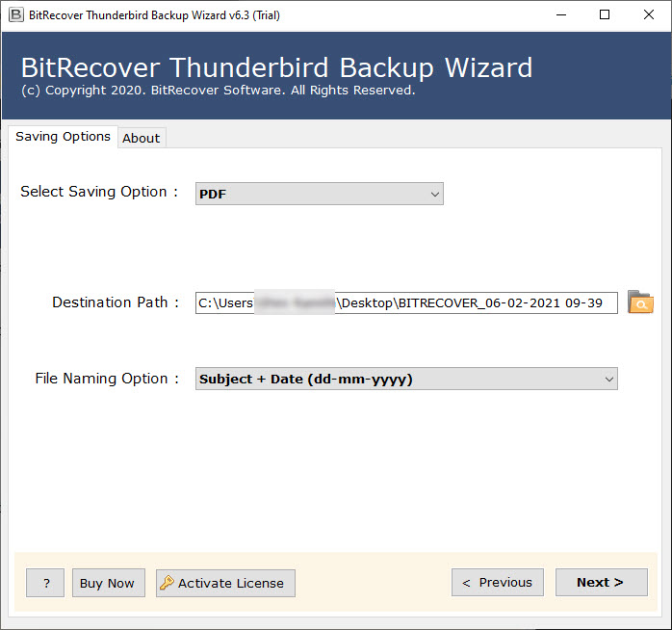Open help with the question mark button
This screenshot has width=672, height=630.
(x=45, y=583)
